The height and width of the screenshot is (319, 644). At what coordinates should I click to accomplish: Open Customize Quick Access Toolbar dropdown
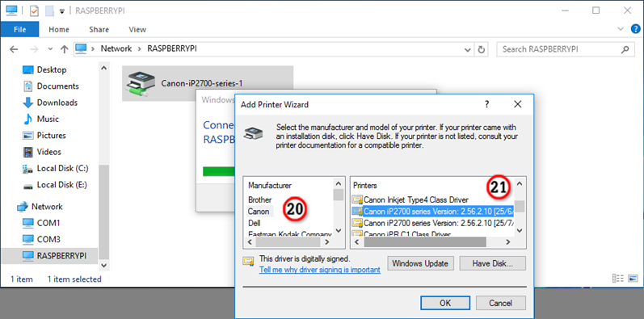coord(62,11)
